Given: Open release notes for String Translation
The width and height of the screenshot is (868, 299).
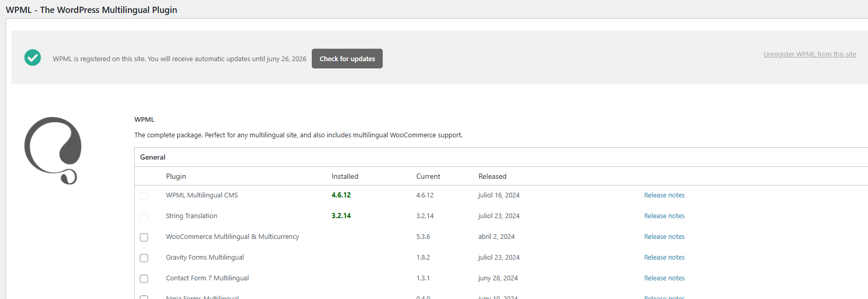Looking at the screenshot, I should (x=664, y=216).
